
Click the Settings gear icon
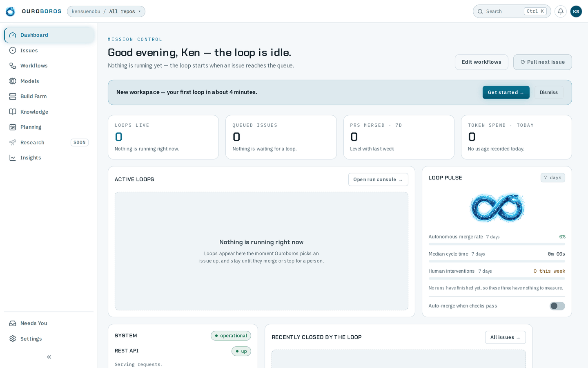(13, 339)
